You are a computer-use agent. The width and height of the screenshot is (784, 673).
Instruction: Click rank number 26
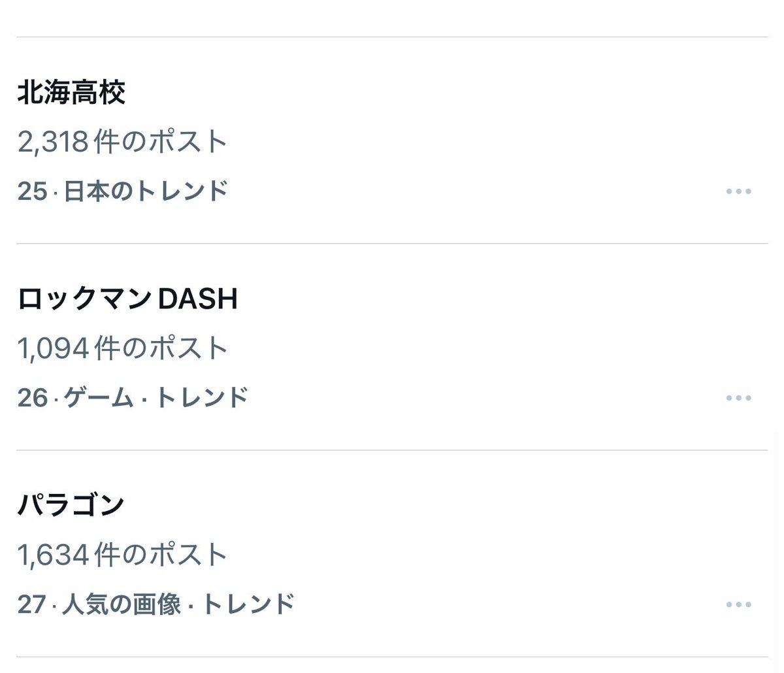pyautogui.click(x=32, y=398)
